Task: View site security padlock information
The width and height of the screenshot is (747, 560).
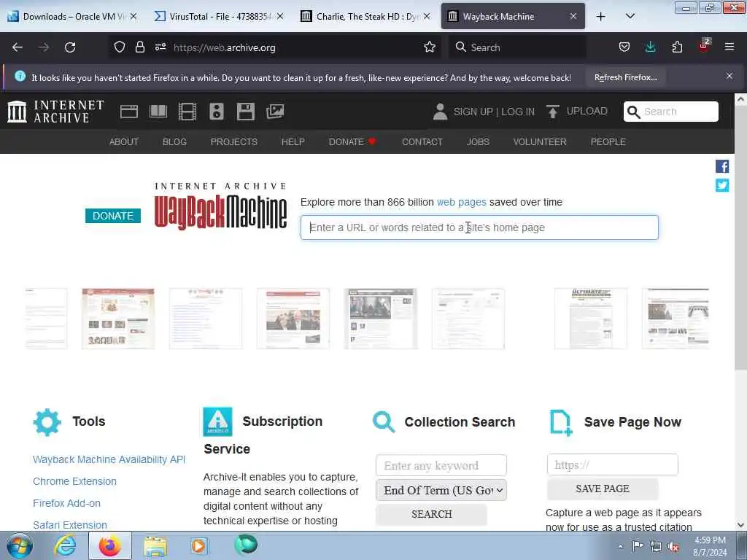Action: click(139, 47)
